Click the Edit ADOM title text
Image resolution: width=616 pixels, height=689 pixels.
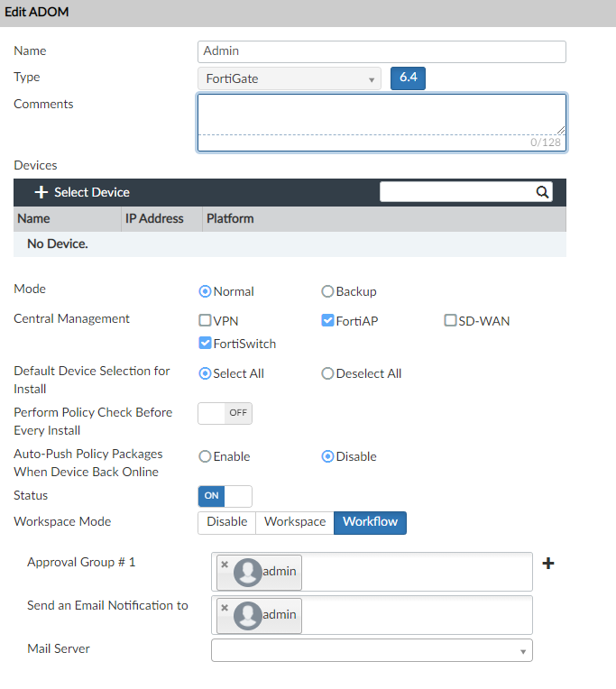pyautogui.click(x=36, y=12)
